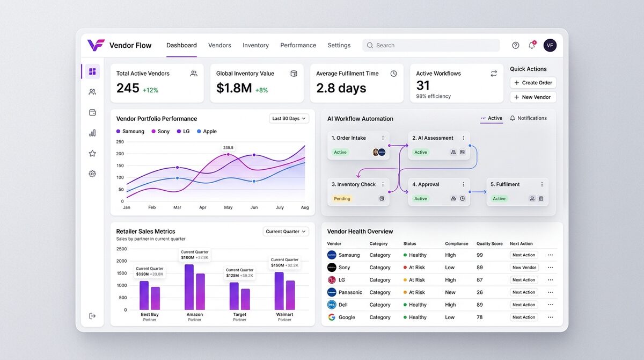Click the At Risk status for Sony
This screenshot has height=360, width=644.
click(414, 268)
